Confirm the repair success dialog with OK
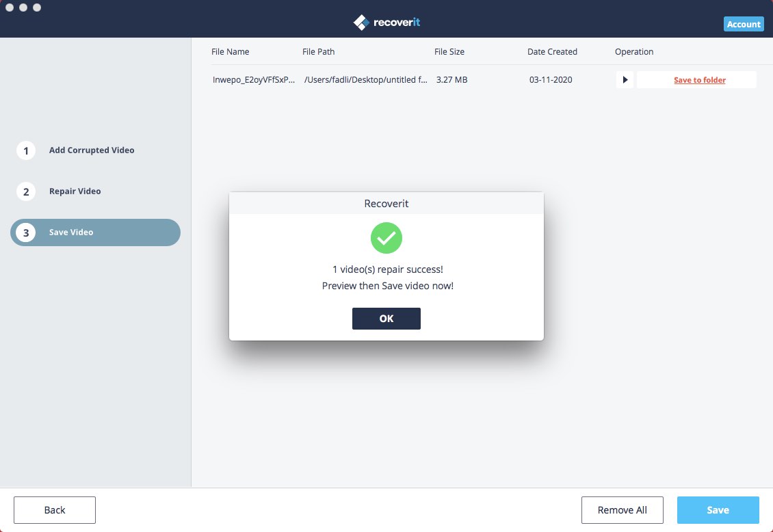Screen dimensions: 773x532 [x=386, y=318]
